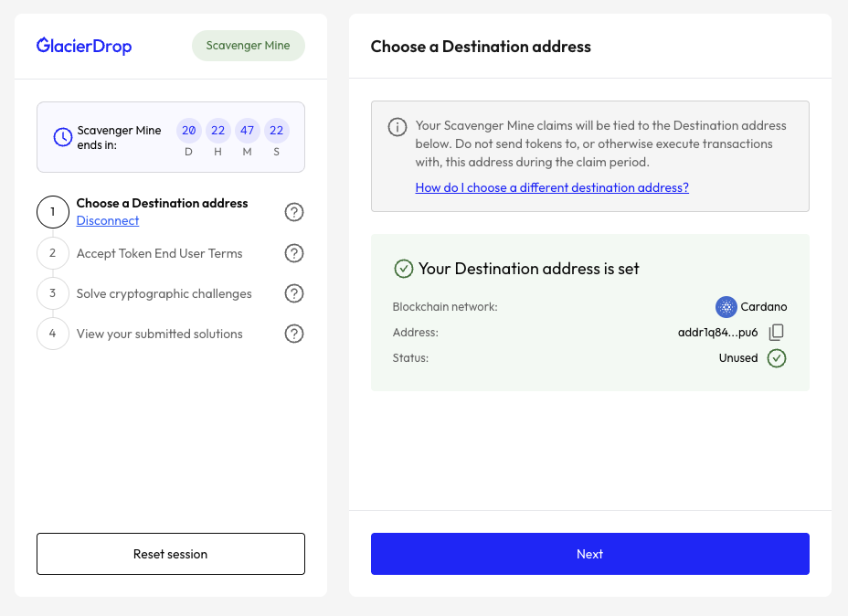Viewport: 848px width, 616px height.
Task: Go to step 1 circle in stepper
Action: click(53, 212)
